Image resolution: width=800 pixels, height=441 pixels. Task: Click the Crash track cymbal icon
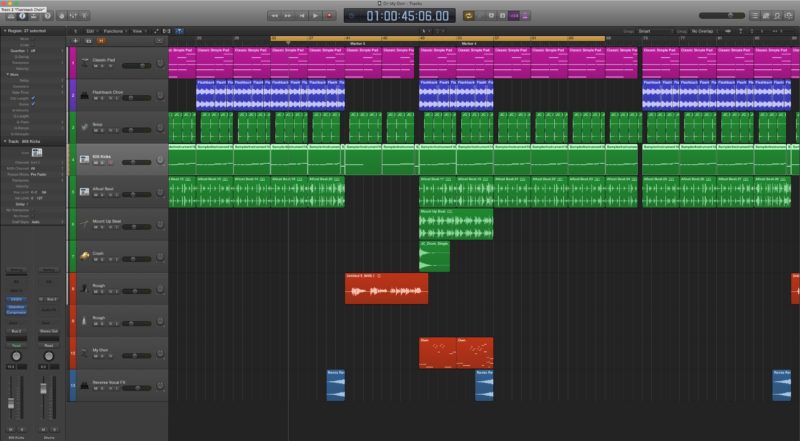point(84,256)
